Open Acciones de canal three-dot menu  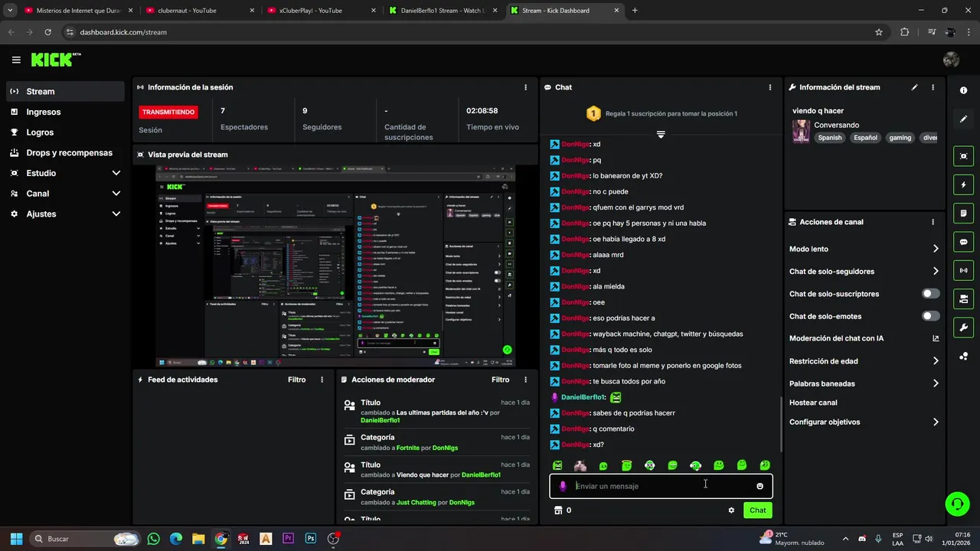933,222
